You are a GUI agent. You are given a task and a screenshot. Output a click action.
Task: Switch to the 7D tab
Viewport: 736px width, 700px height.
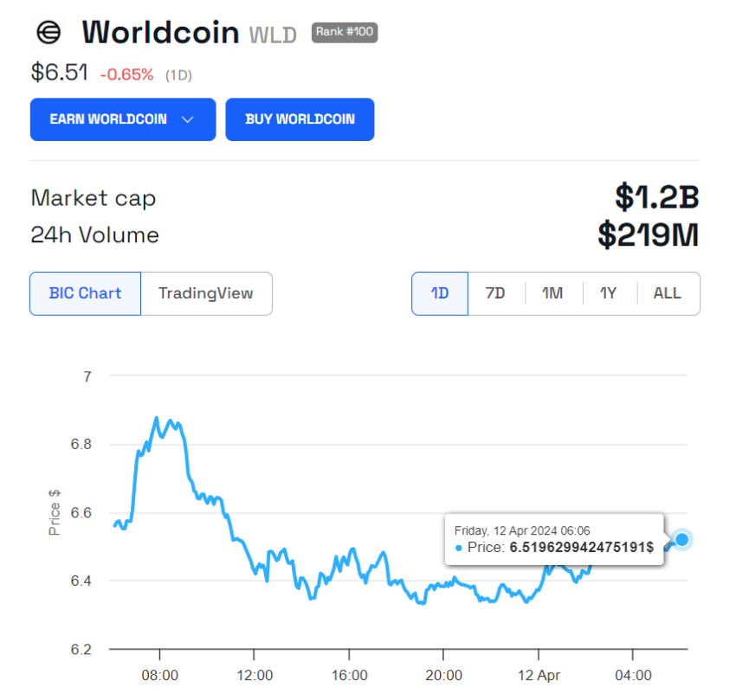click(495, 293)
